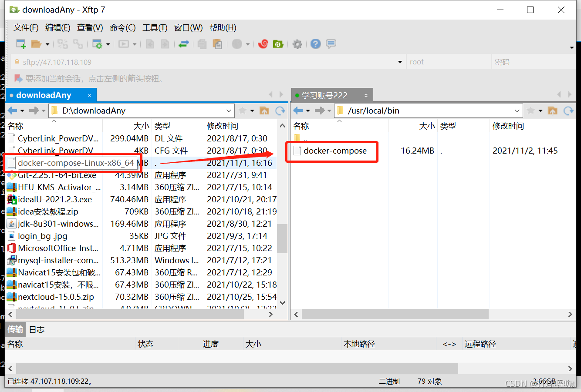This screenshot has height=392, width=581.
Task: Open the 帮助(H) menu
Action: click(223, 28)
